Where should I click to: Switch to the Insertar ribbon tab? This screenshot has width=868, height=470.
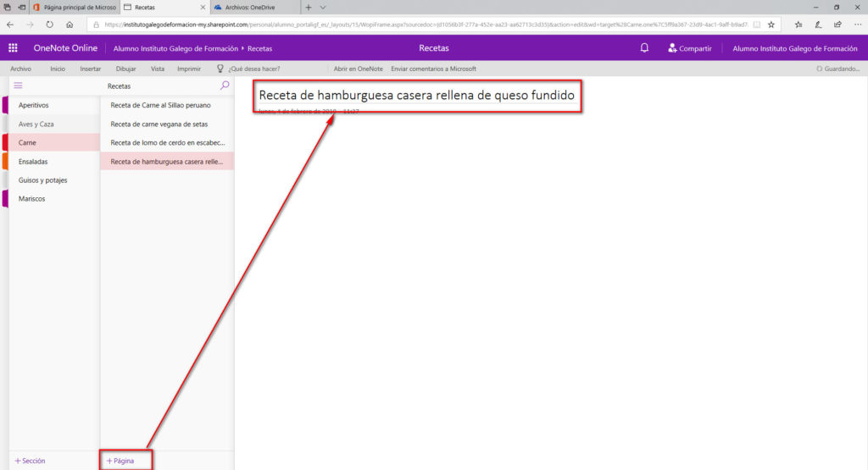click(x=91, y=69)
